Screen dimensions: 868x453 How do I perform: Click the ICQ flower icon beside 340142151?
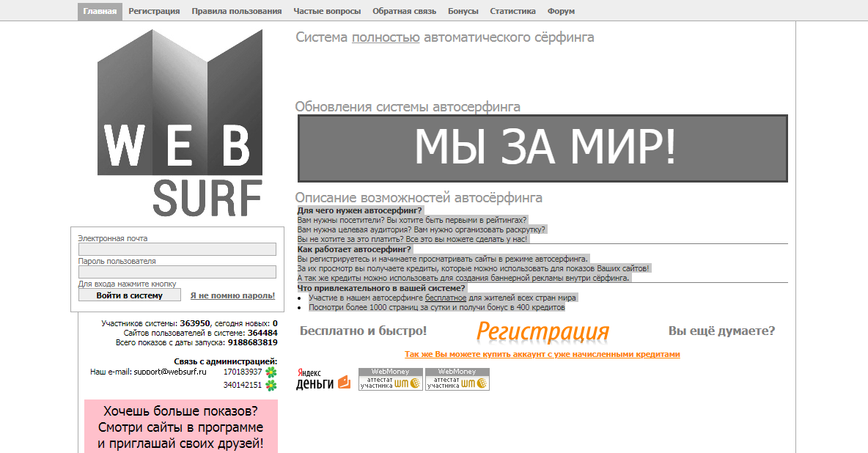click(271, 386)
